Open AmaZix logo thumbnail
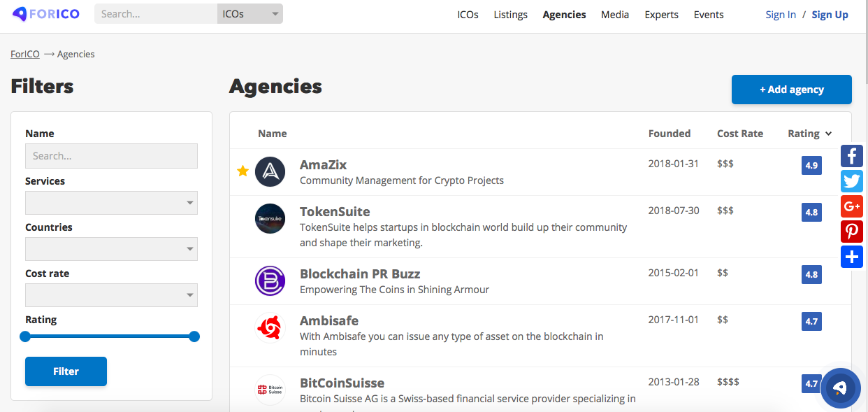This screenshot has height=412, width=868. (270, 171)
